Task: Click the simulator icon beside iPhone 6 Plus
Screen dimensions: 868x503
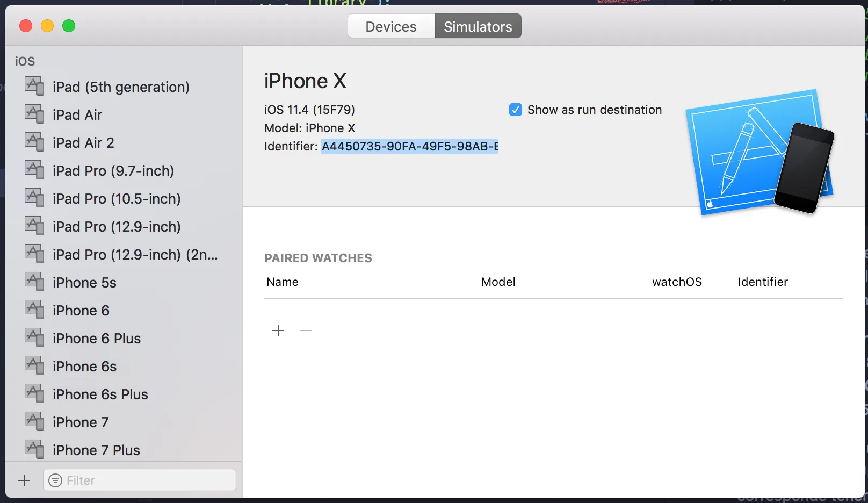Action: (x=34, y=337)
